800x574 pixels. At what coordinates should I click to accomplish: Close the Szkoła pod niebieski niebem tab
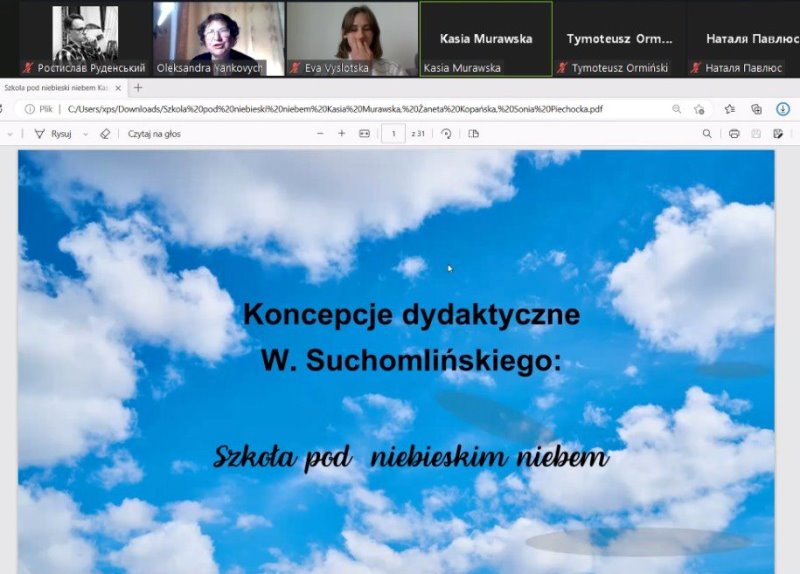(x=118, y=88)
